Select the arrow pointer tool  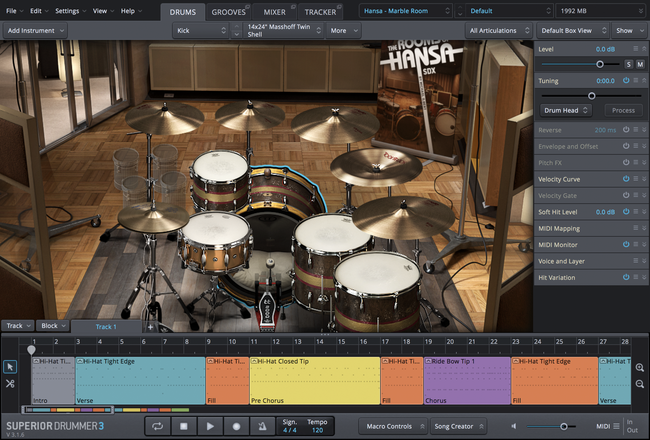(x=10, y=367)
